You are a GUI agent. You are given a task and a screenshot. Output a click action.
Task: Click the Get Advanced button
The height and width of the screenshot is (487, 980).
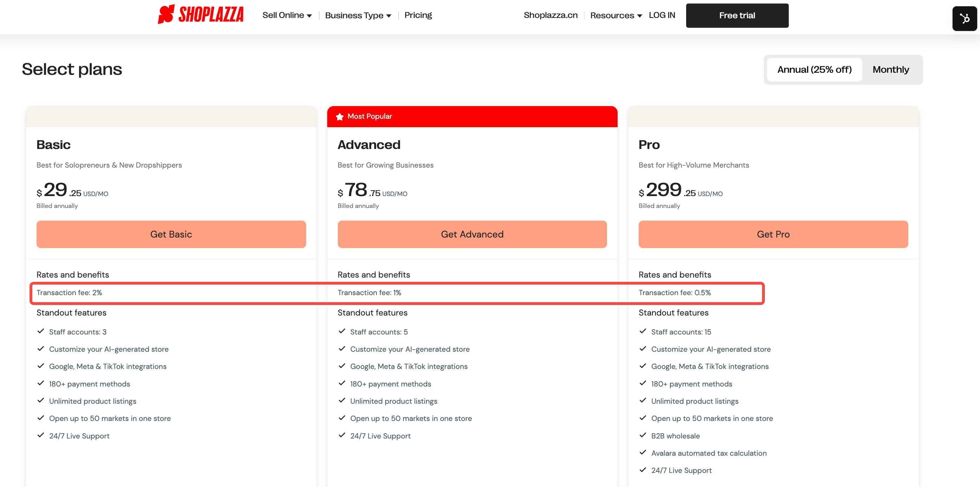coord(472,234)
